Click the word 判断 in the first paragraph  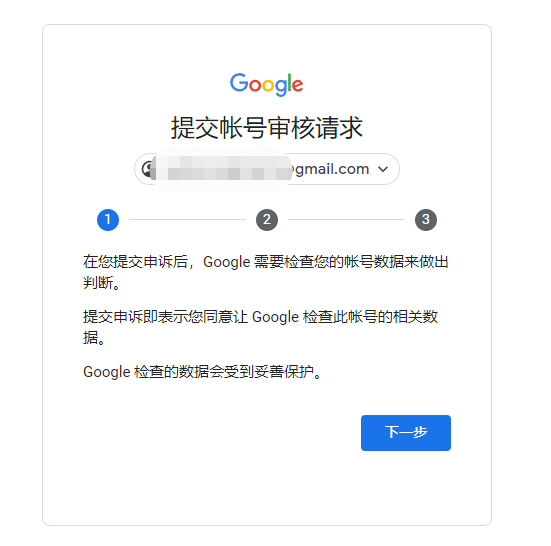(98, 283)
